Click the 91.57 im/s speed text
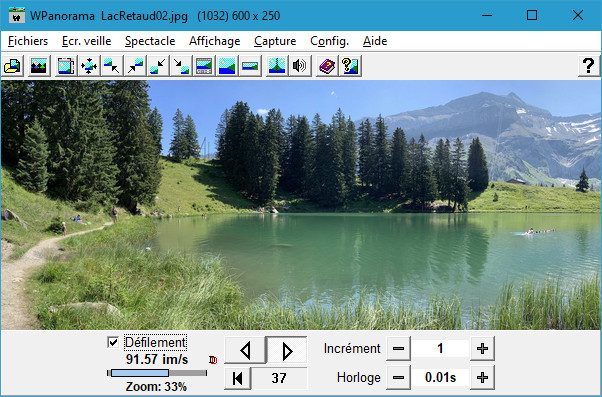The height and width of the screenshot is (397, 602). point(157,359)
